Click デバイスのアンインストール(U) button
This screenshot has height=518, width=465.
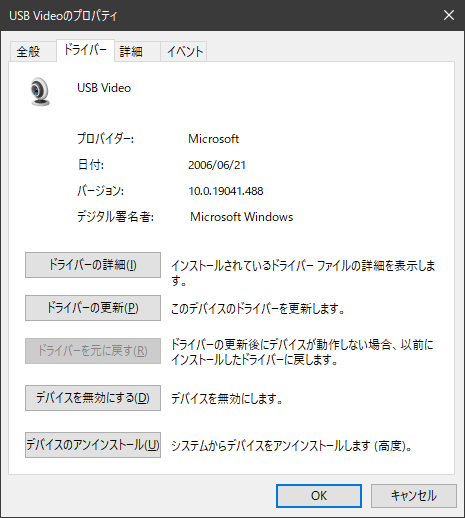pos(93,445)
